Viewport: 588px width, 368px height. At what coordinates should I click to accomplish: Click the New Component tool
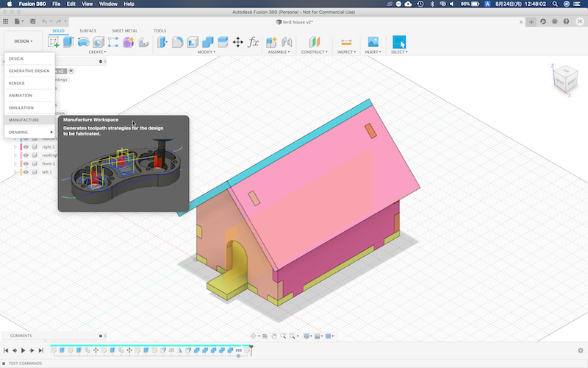click(271, 42)
